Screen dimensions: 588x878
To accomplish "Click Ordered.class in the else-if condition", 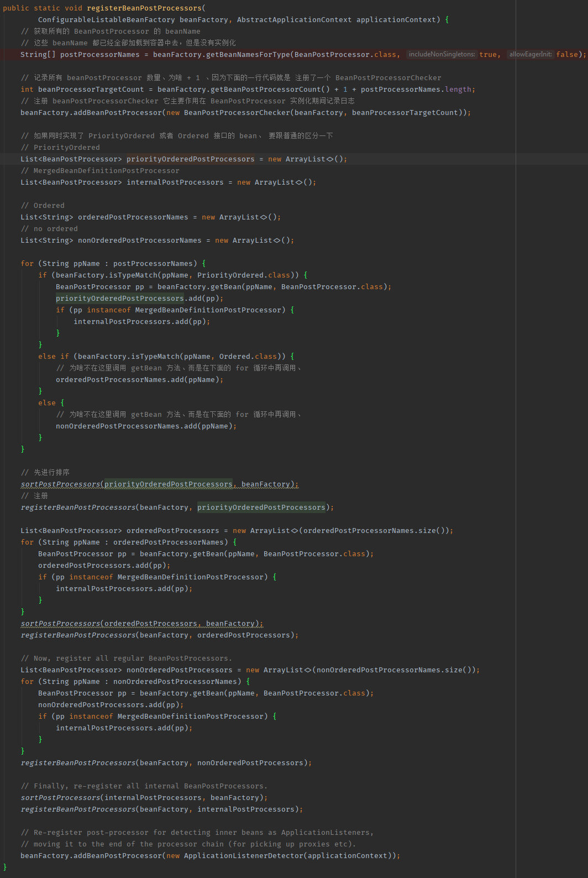I will coord(248,356).
